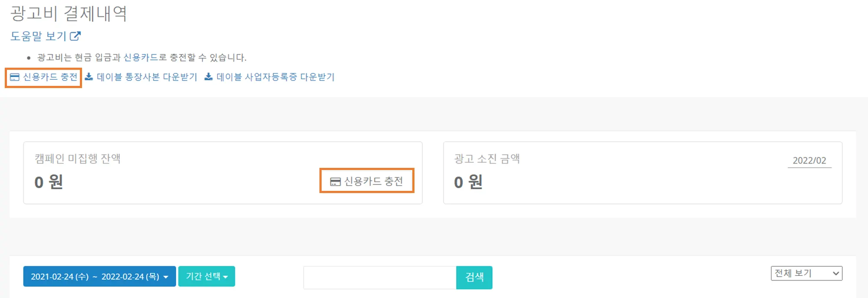Click the 2022/02 month field
Viewport: 868px width, 298px height.
[809, 160]
